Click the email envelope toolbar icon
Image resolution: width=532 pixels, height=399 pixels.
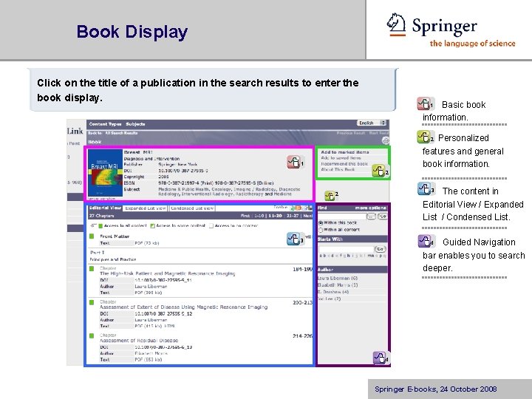tap(304, 208)
